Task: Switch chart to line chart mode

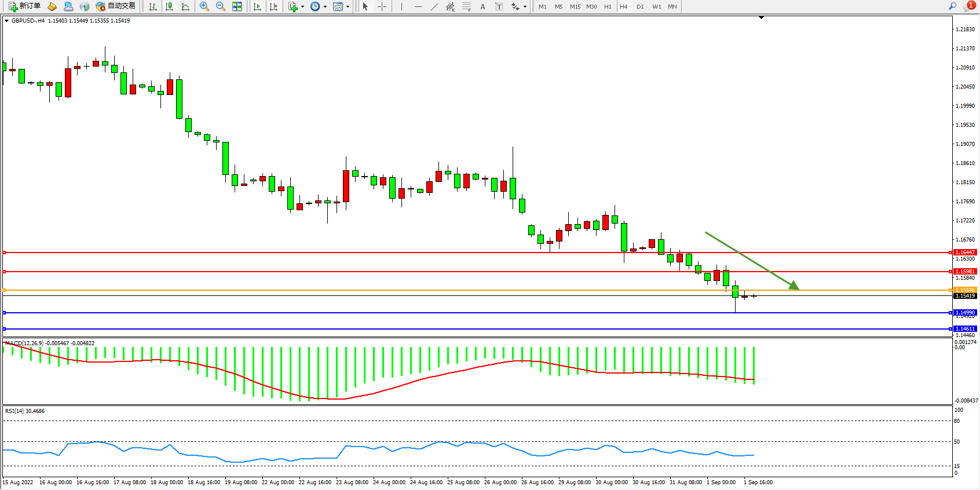Action: (185, 6)
